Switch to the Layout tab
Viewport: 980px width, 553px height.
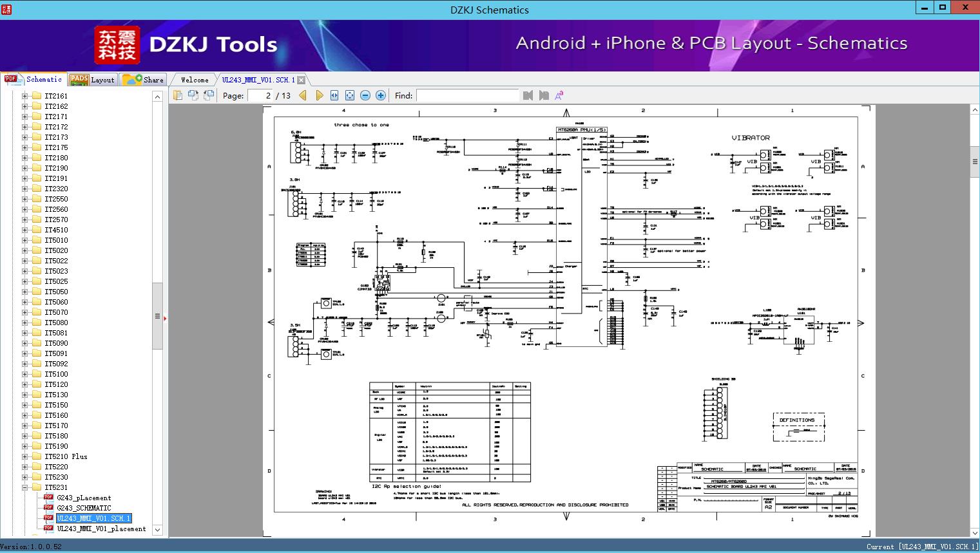point(92,80)
